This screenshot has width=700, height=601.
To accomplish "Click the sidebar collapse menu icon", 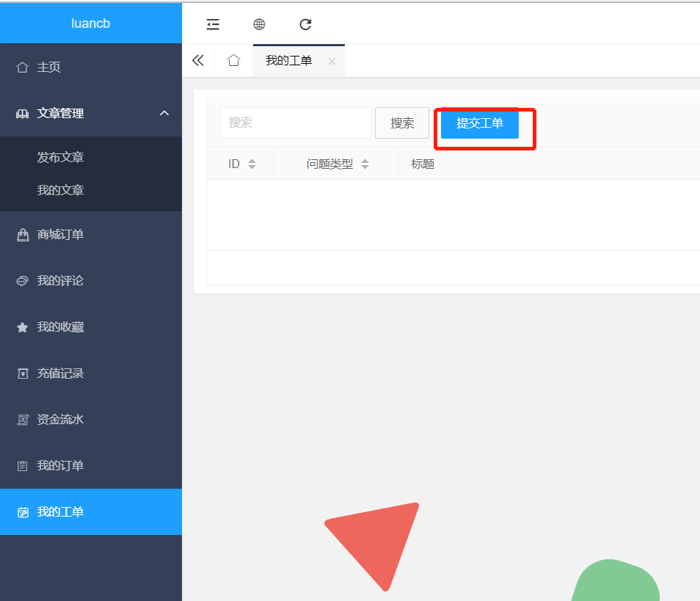I will click(x=213, y=24).
